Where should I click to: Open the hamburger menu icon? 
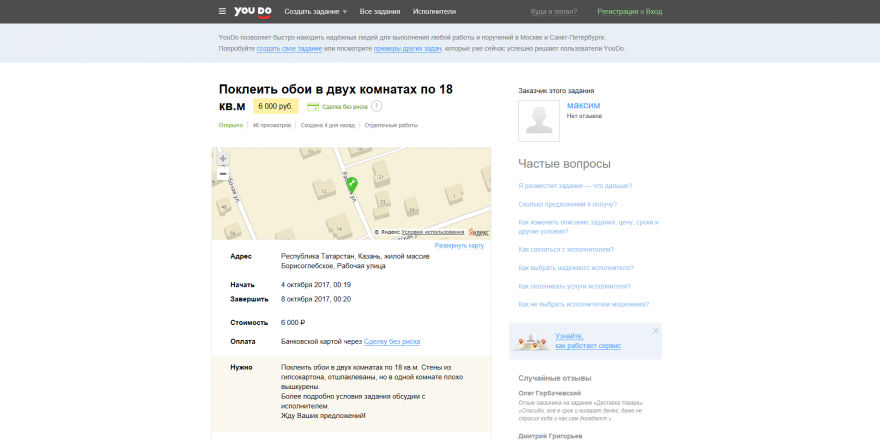point(222,11)
